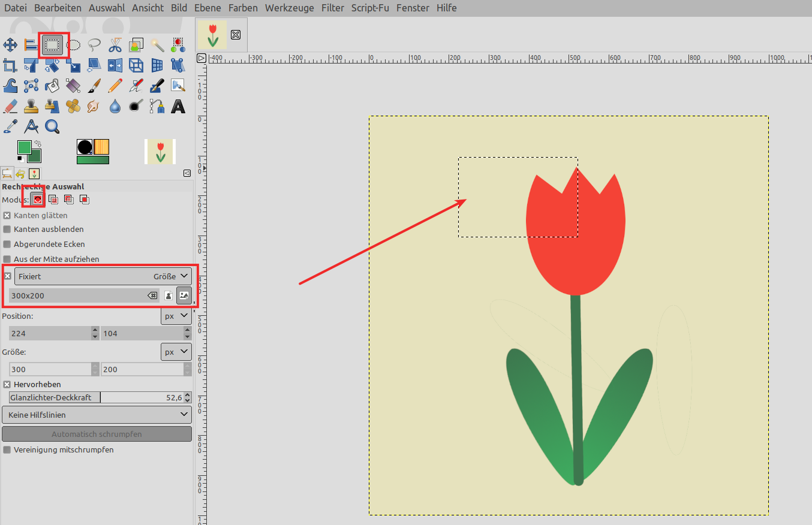Open the Ebene menu
Viewport: 812px width, 525px height.
pyautogui.click(x=207, y=8)
